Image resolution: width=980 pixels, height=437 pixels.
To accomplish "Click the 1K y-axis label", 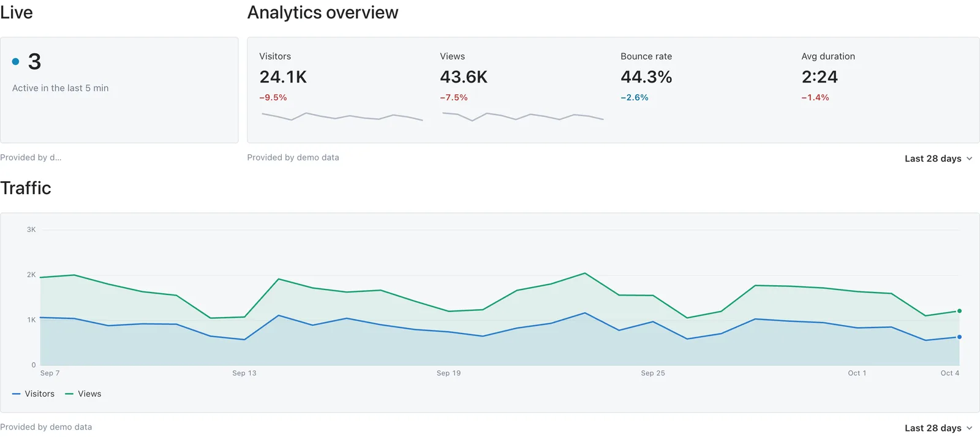I will [x=31, y=320].
